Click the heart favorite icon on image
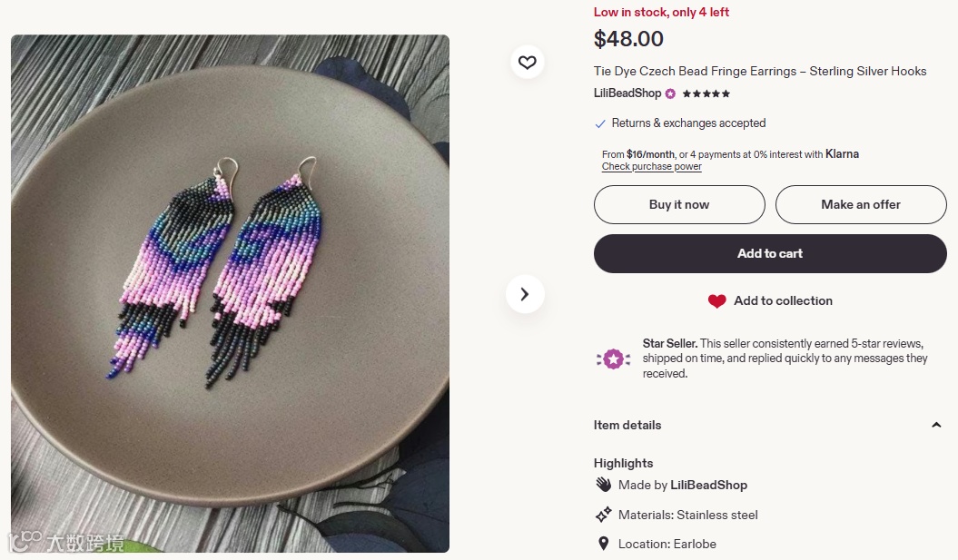The height and width of the screenshot is (560, 958). point(528,63)
